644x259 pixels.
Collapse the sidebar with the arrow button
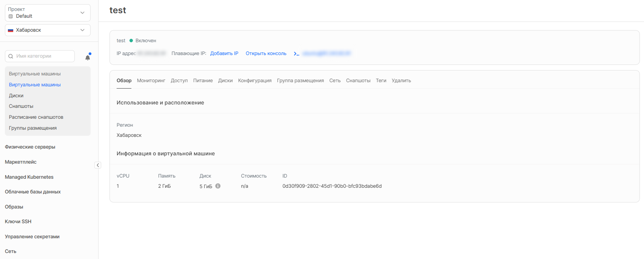pos(98,165)
